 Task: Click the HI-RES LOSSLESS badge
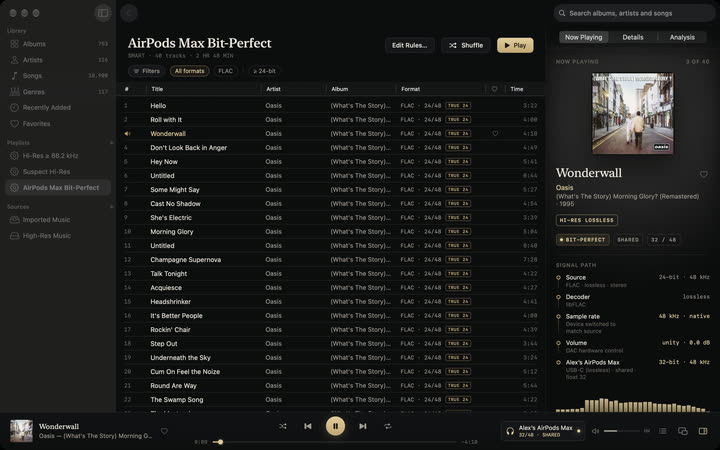click(586, 220)
